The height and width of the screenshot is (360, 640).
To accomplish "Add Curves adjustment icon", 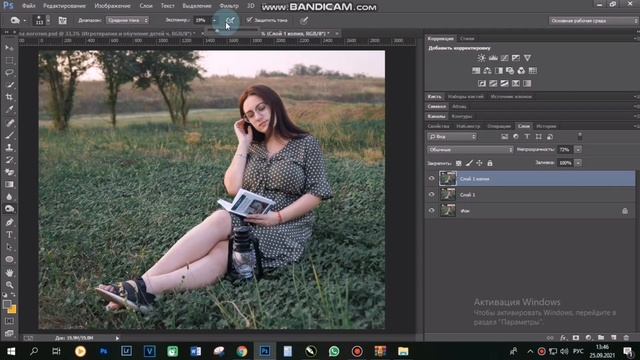I will (x=504, y=58).
